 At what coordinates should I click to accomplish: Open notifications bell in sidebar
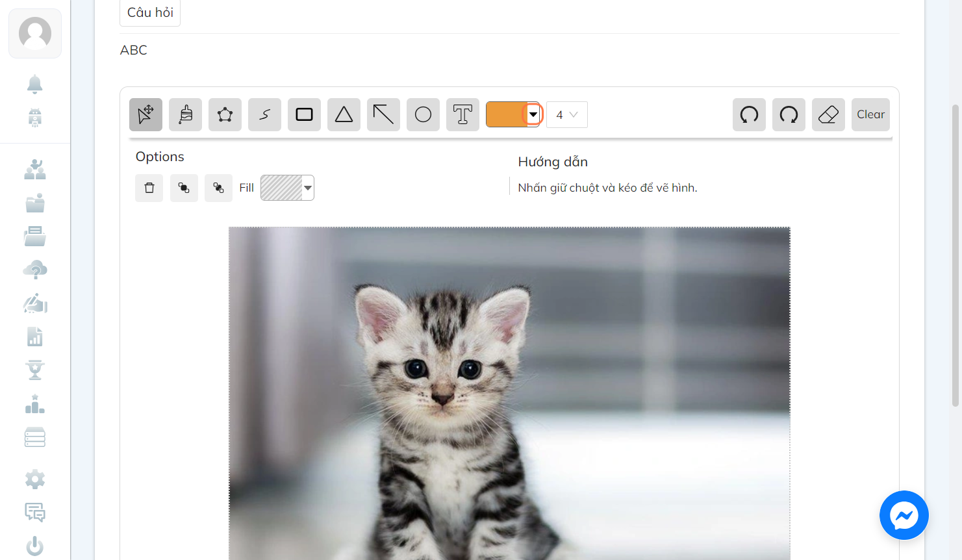click(x=35, y=84)
